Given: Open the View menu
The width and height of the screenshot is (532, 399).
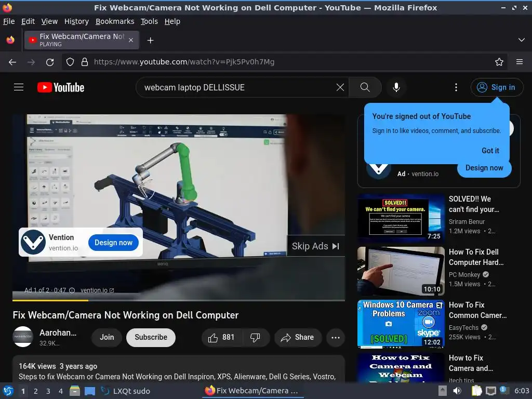Looking at the screenshot, I should coord(49,21).
